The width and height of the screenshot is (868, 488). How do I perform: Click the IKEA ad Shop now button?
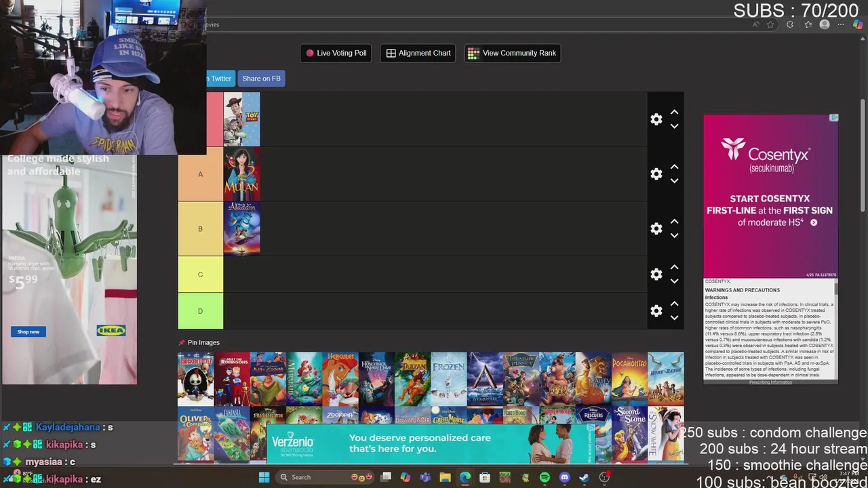tap(28, 331)
